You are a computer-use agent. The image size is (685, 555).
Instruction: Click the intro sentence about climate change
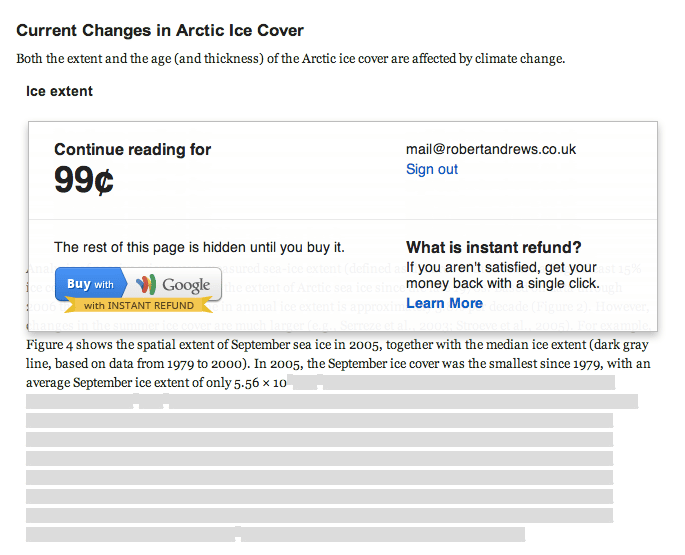[x=291, y=59]
